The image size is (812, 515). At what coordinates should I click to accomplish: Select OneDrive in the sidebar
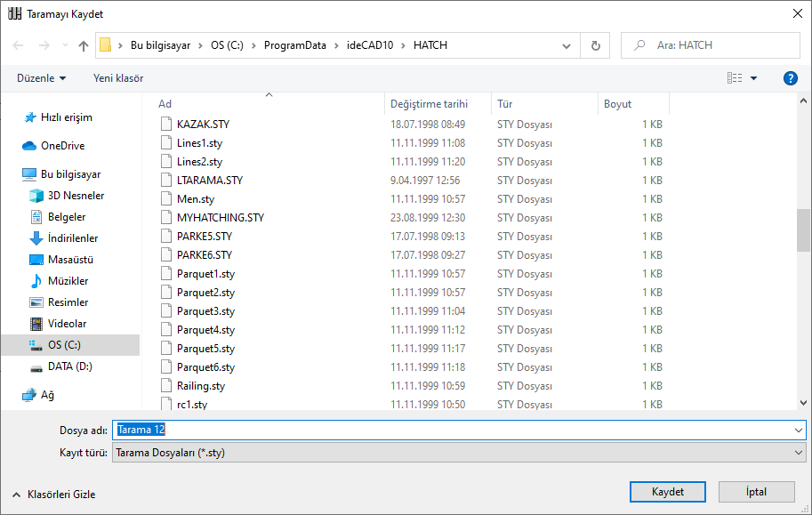(62, 146)
